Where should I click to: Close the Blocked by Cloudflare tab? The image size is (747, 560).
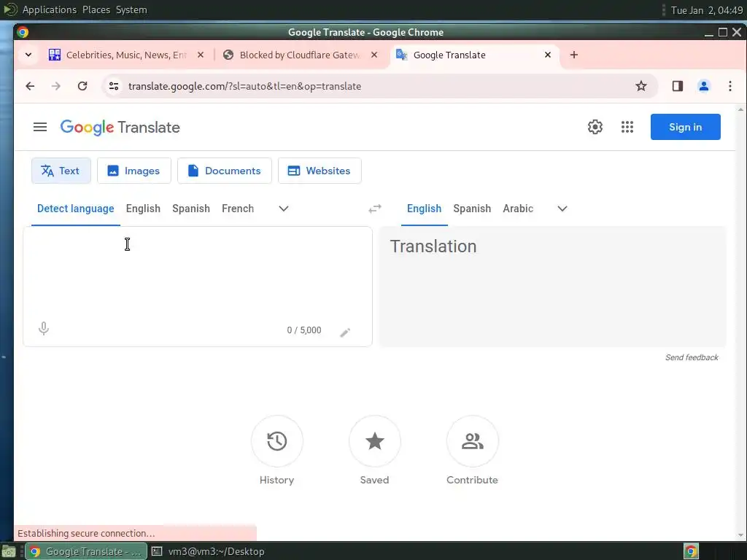tap(374, 55)
